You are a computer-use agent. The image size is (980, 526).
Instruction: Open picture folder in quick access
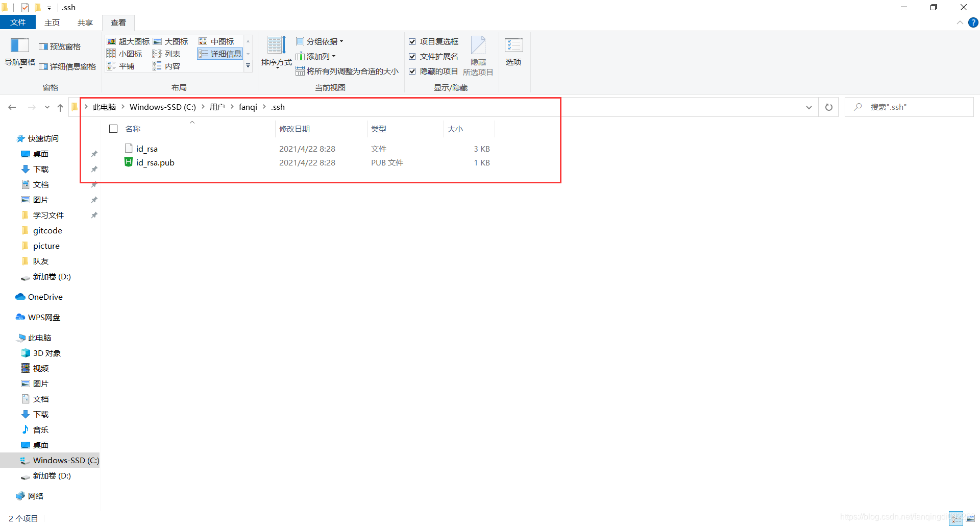46,246
